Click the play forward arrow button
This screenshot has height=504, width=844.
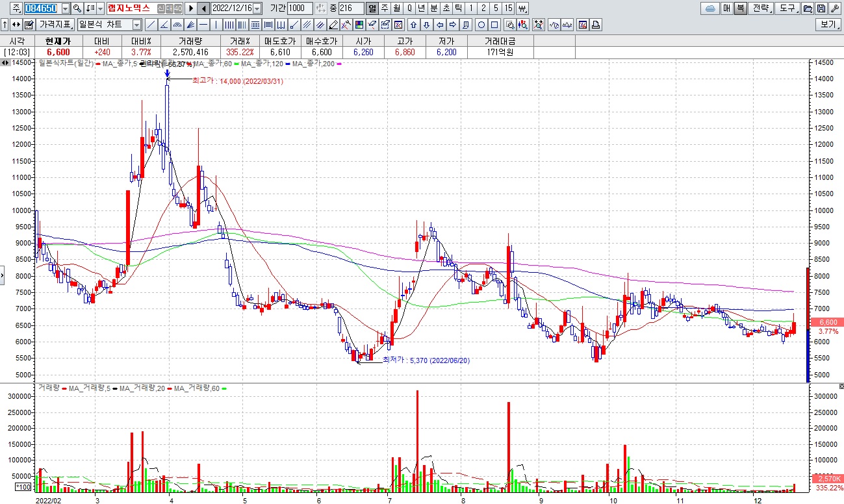click(191, 8)
